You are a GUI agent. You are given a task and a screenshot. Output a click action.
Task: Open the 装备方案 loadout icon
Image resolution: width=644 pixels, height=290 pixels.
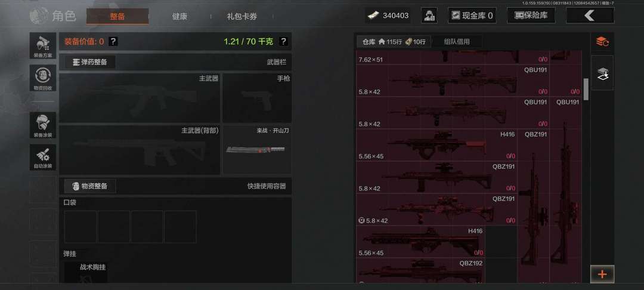[43, 45]
